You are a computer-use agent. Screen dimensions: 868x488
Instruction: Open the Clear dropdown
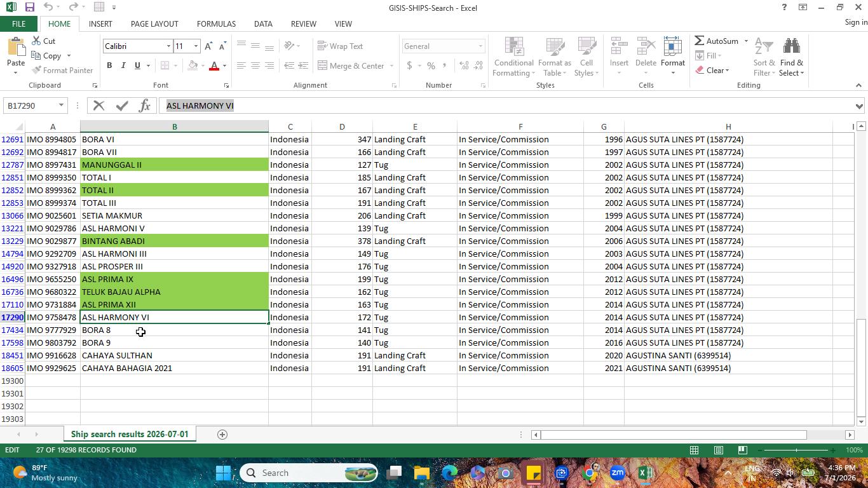(x=712, y=70)
